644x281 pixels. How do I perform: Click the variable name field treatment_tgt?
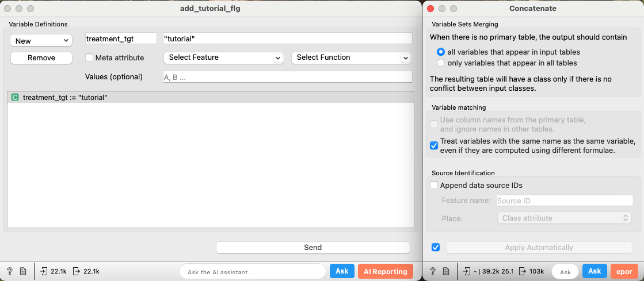coord(121,39)
